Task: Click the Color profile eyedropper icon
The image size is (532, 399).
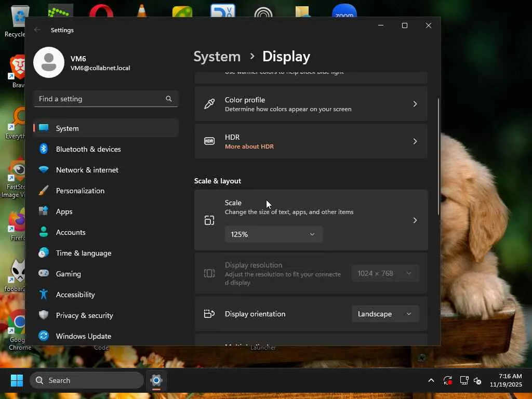Action: click(x=209, y=104)
